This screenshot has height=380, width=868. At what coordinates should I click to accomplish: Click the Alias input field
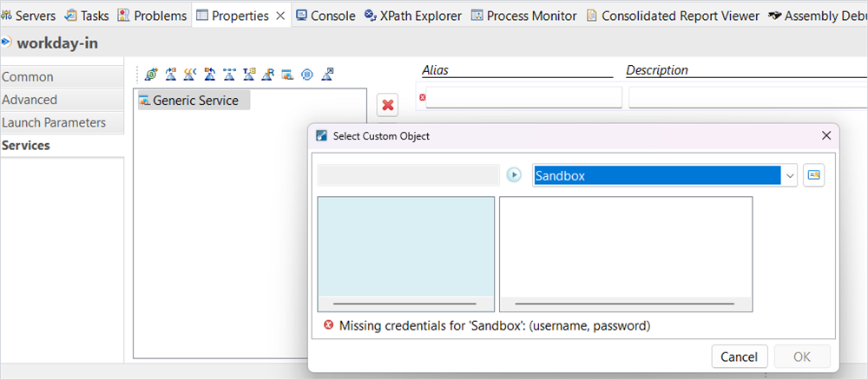pyautogui.click(x=523, y=97)
